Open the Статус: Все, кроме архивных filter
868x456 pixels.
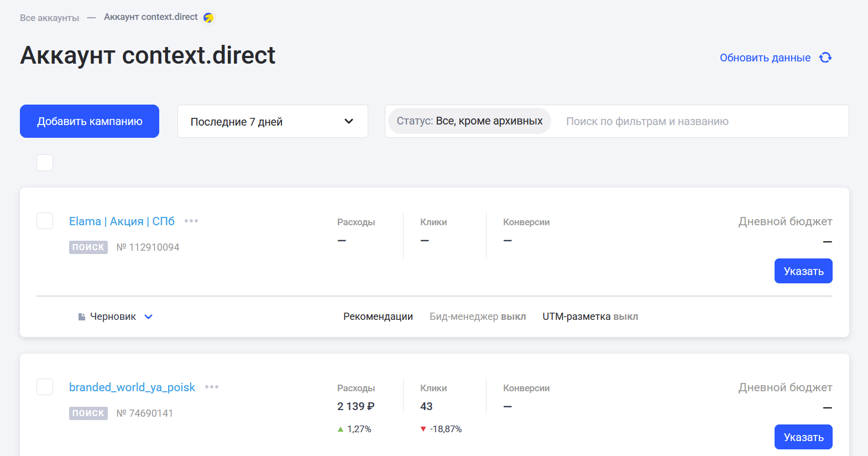[x=469, y=121]
